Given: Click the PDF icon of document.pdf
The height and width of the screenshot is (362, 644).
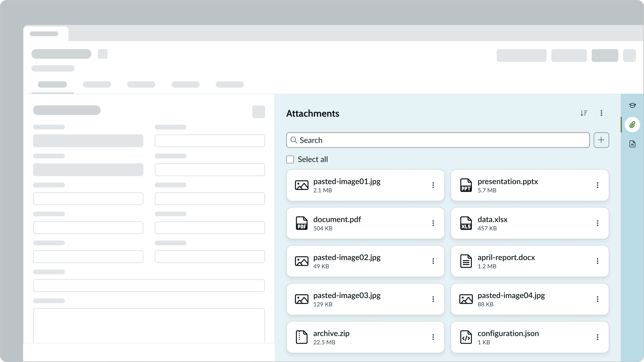Looking at the screenshot, I should click(x=301, y=223).
